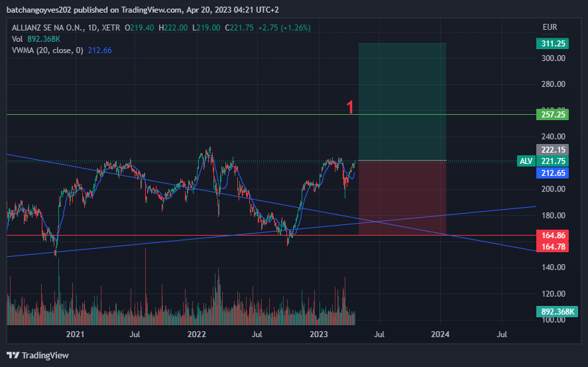
Task: Click the TradingView logo at bottom left
Action: (38, 355)
